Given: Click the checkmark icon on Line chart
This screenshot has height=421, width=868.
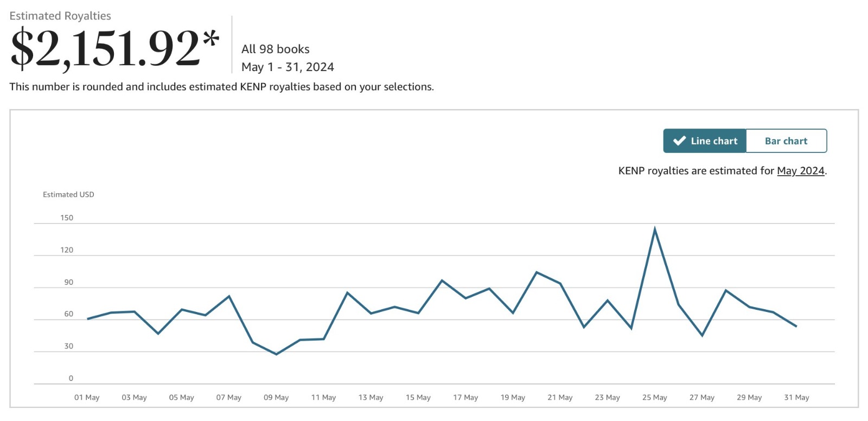Looking at the screenshot, I should 679,141.
